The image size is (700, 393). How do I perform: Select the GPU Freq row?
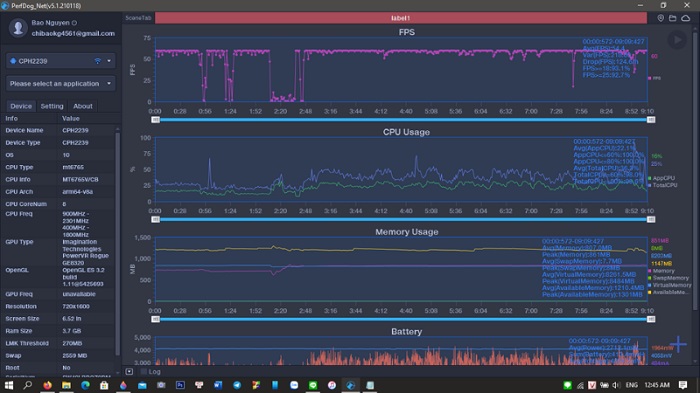point(58,294)
